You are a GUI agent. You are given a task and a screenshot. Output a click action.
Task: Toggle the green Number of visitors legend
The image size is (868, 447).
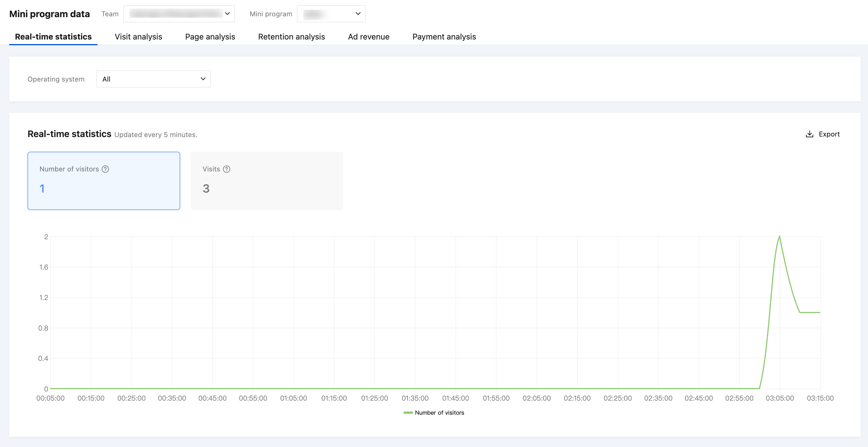tap(434, 413)
